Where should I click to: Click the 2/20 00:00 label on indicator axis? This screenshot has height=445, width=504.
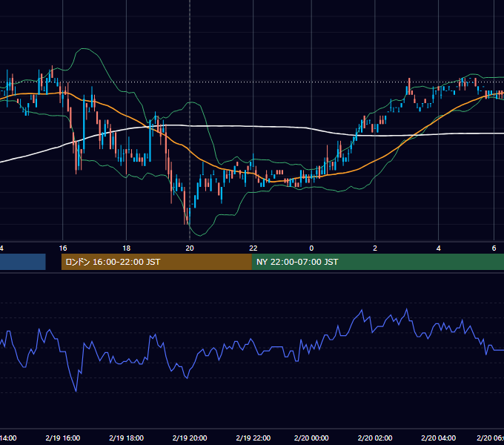click(x=311, y=438)
